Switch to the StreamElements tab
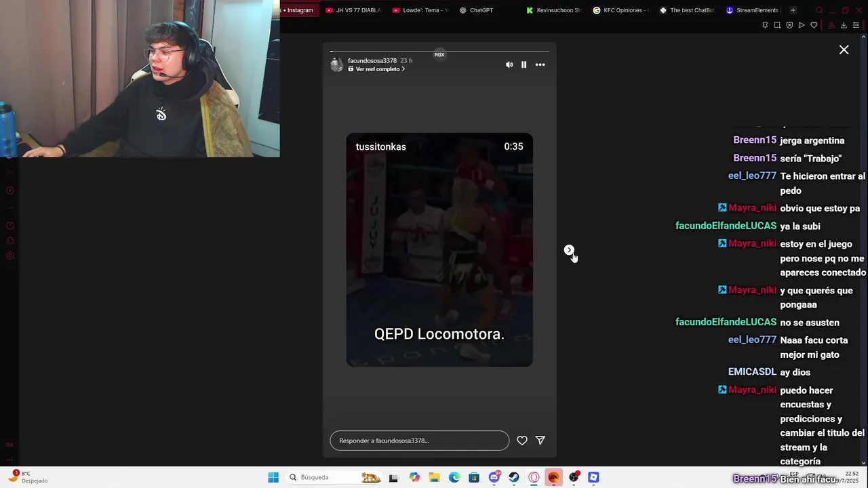This screenshot has height=488, width=868. pyautogui.click(x=752, y=10)
